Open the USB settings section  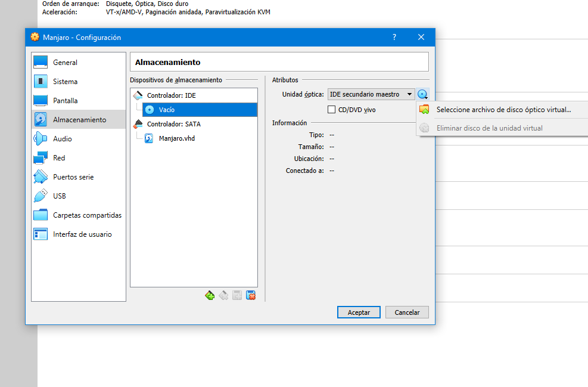coord(79,196)
